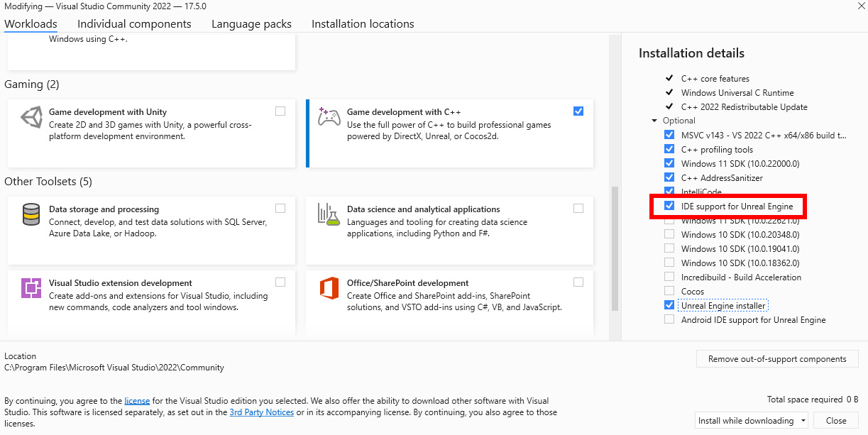The image size is (868, 435).
Task: Check Windows 10 SDK (10.0.20348.0)
Action: click(x=669, y=234)
